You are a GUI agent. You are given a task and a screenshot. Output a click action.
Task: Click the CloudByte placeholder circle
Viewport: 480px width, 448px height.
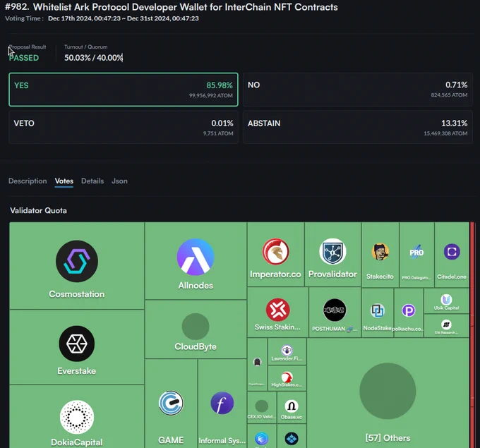(x=196, y=327)
